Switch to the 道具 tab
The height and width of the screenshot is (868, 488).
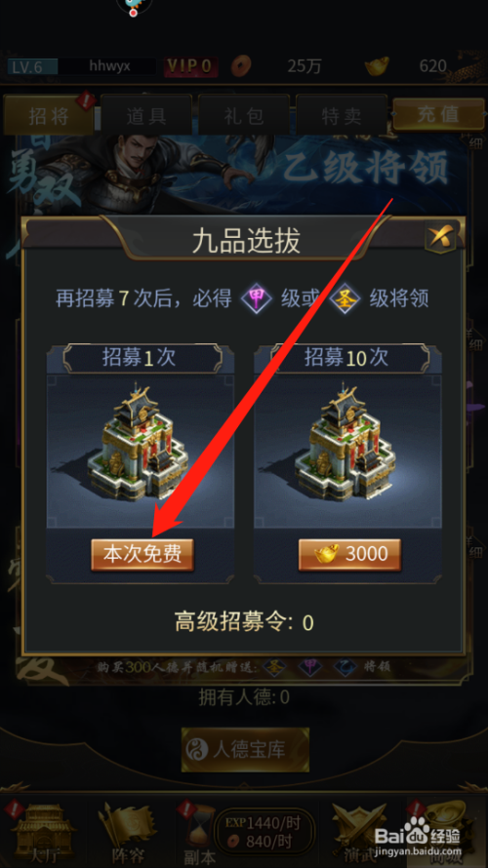(x=146, y=115)
